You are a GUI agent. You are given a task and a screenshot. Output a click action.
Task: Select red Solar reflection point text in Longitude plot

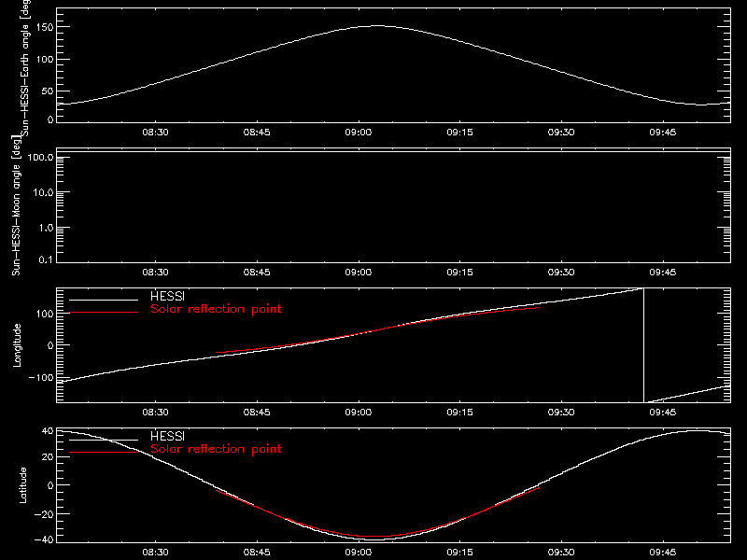[x=216, y=309]
